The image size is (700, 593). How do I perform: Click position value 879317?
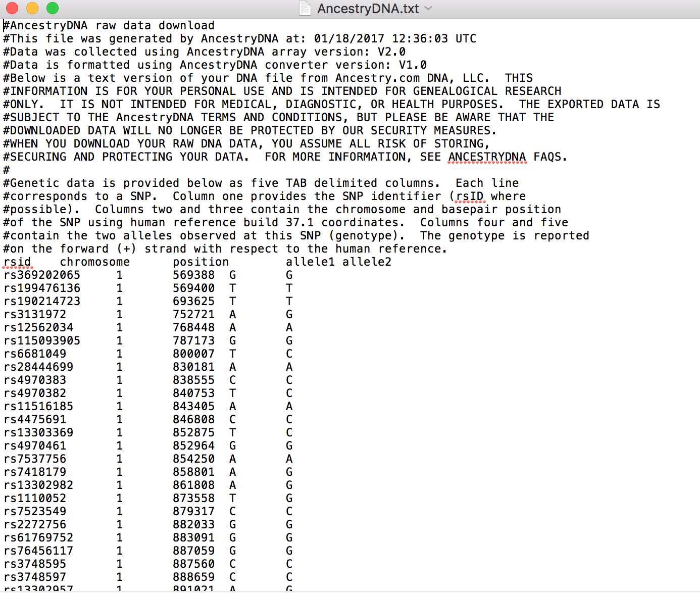point(194,511)
